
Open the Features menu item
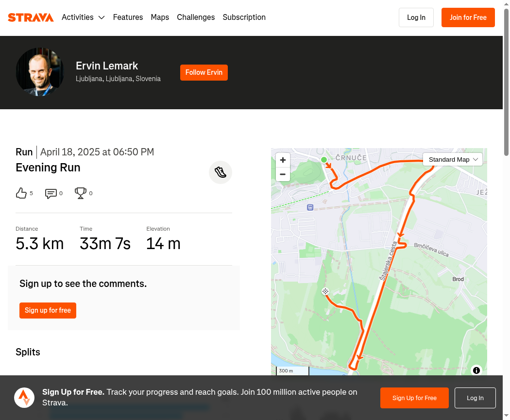point(128,17)
